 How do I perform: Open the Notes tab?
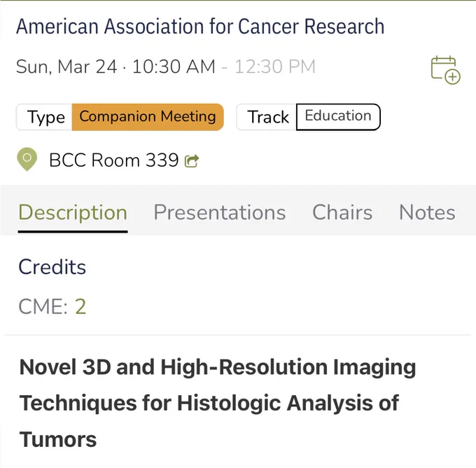pos(427,212)
